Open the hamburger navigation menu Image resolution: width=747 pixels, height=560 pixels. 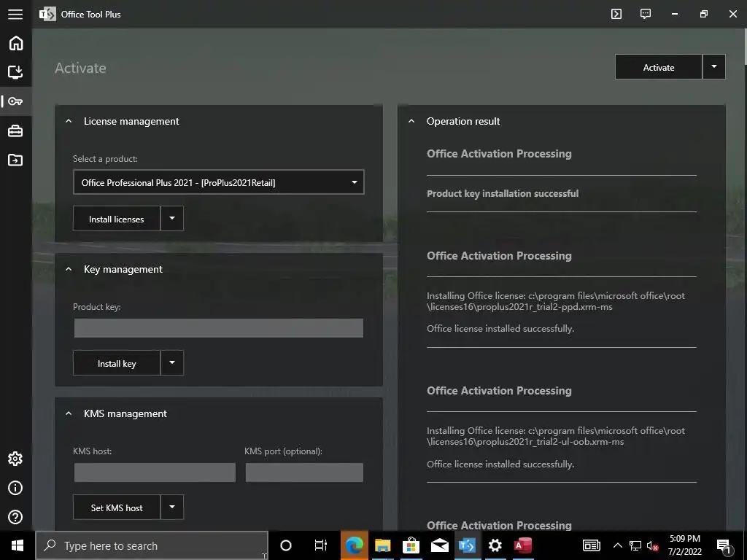click(x=15, y=15)
